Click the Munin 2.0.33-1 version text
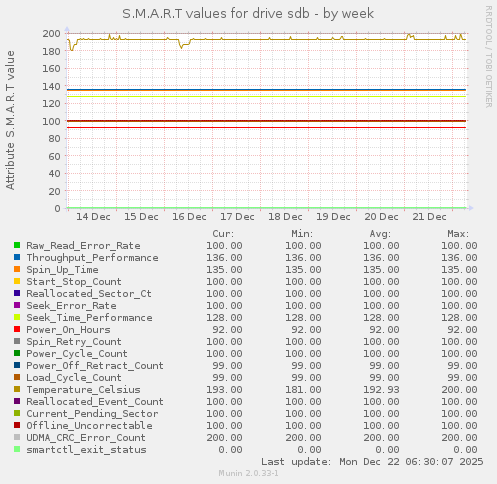497x484 pixels. click(x=248, y=473)
